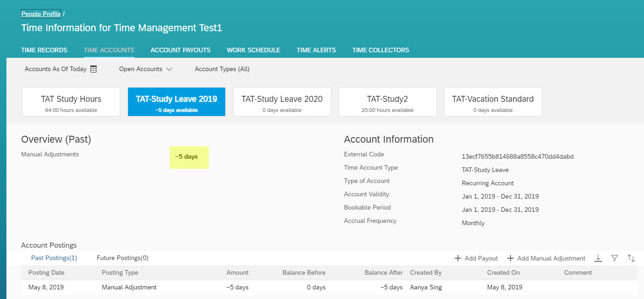Show the Past Postings(1) tab
Screen dimensions: 644x299
coord(54,258)
